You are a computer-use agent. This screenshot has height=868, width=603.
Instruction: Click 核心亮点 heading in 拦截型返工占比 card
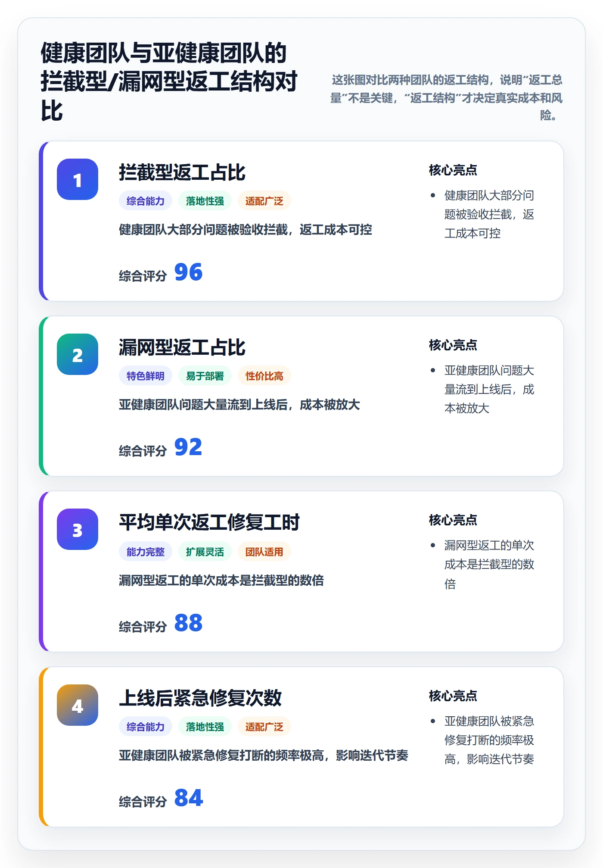(453, 170)
